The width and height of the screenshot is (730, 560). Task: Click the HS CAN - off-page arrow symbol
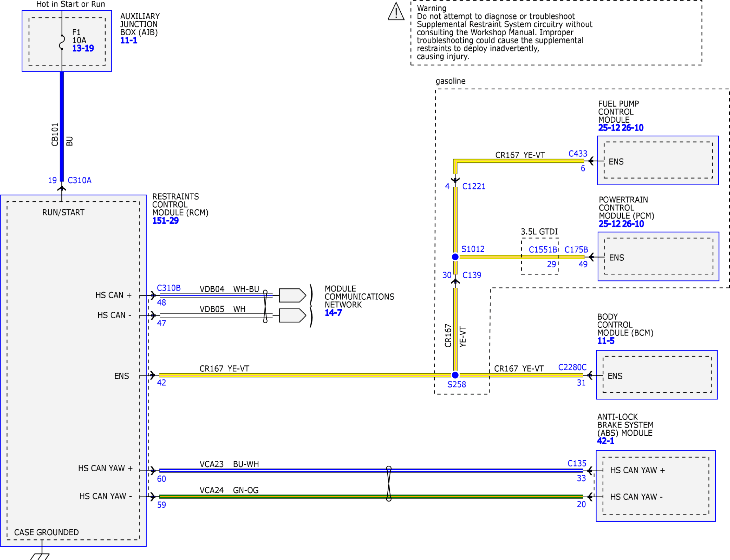click(292, 315)
